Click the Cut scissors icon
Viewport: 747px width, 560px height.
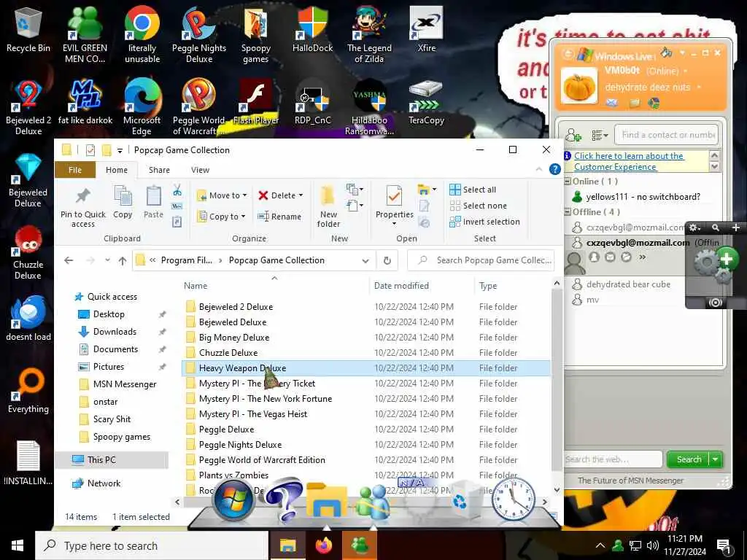177,190
